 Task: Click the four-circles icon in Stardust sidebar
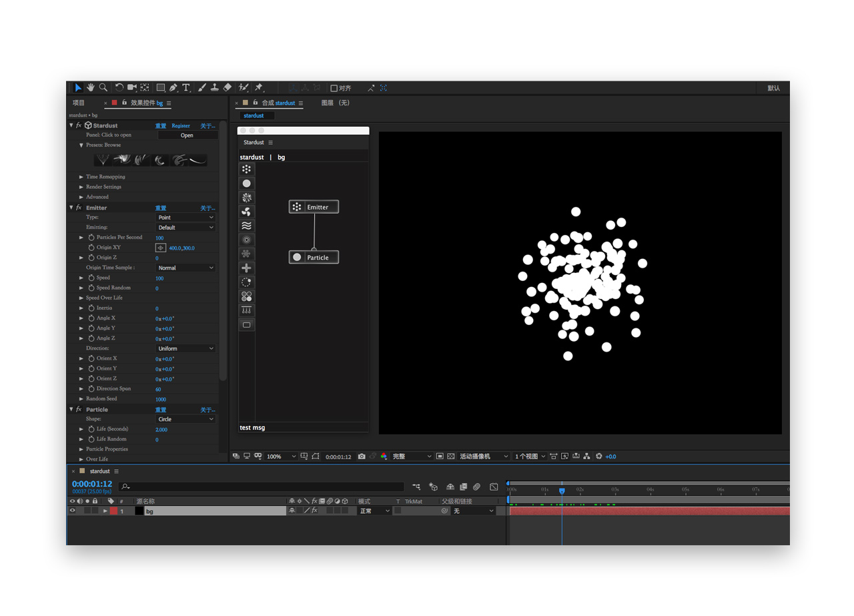(x=247, y=296)
